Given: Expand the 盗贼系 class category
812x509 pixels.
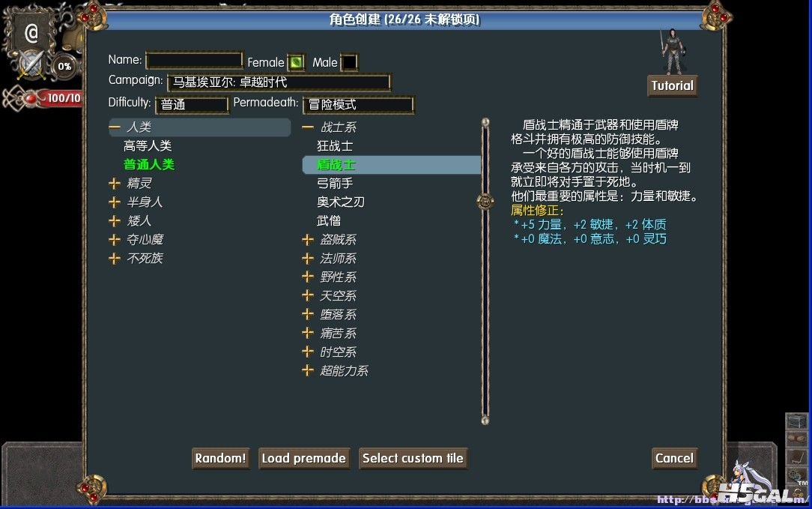Looking at the screenshot, I should (x=308, y=239).
